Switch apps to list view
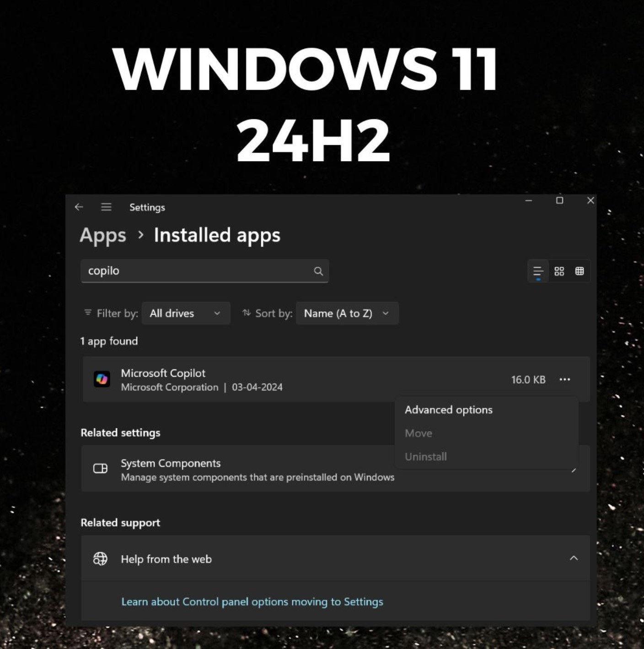 538,271
